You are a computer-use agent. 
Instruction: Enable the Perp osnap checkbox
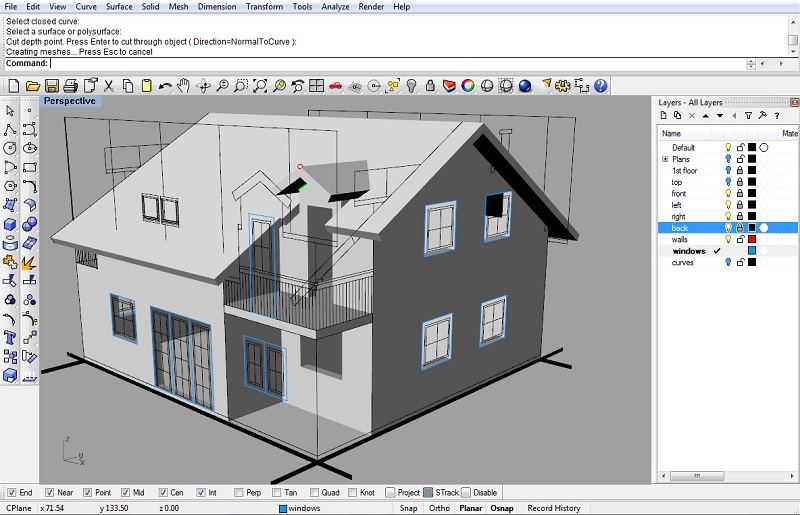(238, 493)
